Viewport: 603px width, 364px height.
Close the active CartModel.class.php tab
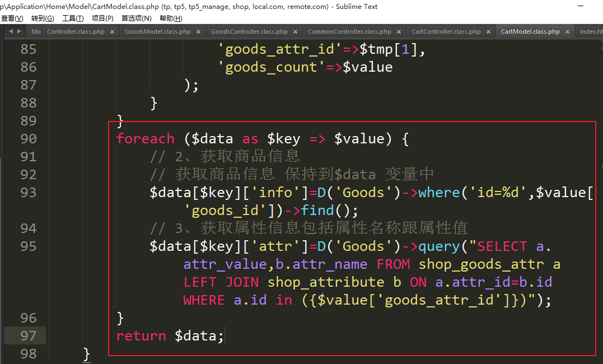[568, 32]
